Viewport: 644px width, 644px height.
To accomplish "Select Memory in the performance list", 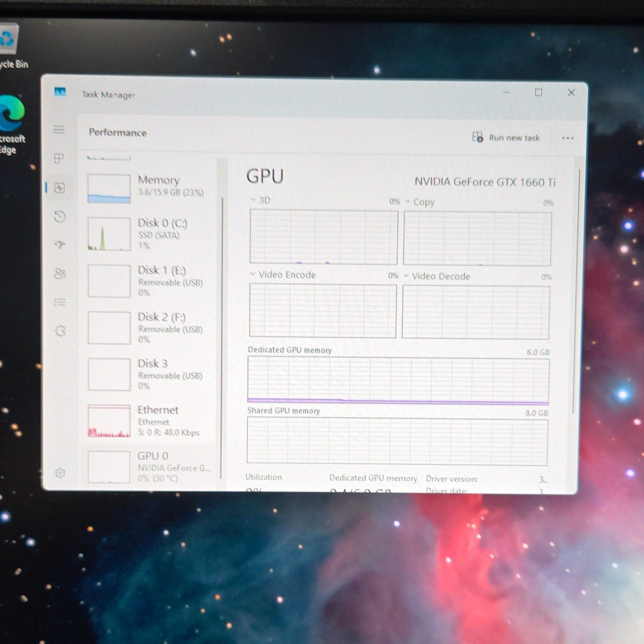I will pos(150,188).
